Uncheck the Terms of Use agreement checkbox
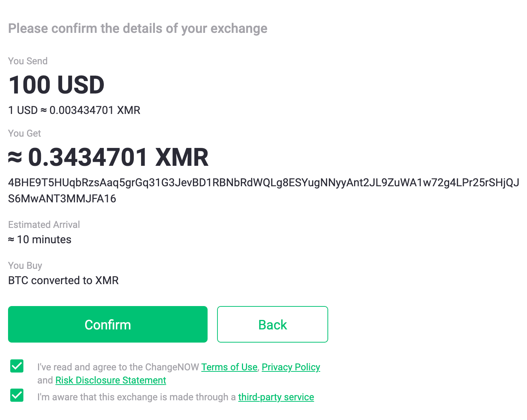 [x=17, y=366]
